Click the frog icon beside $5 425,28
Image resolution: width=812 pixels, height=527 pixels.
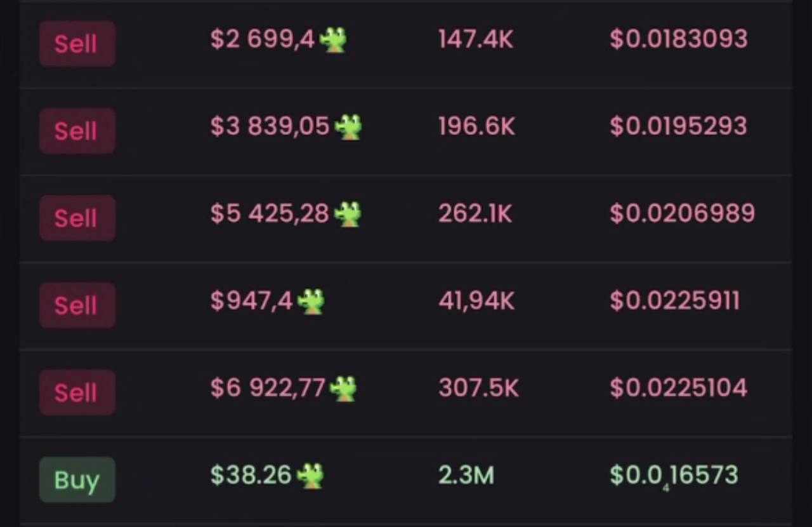point(347,215)
